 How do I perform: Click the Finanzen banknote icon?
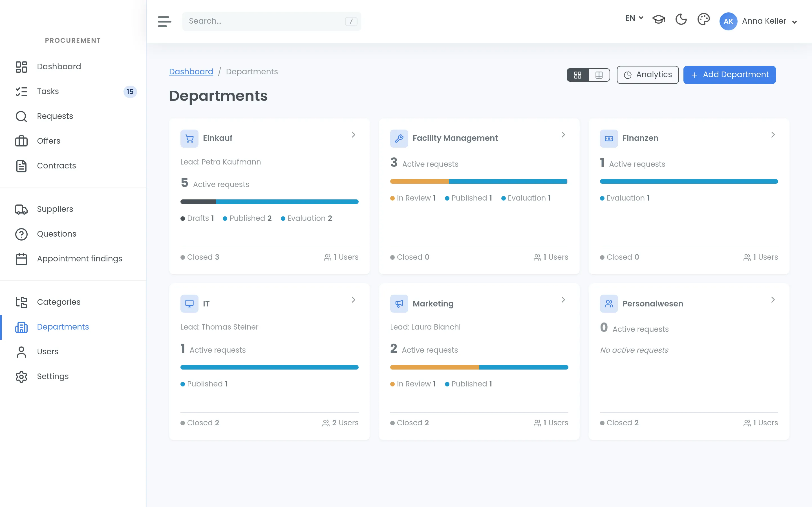tap(609, 139)
